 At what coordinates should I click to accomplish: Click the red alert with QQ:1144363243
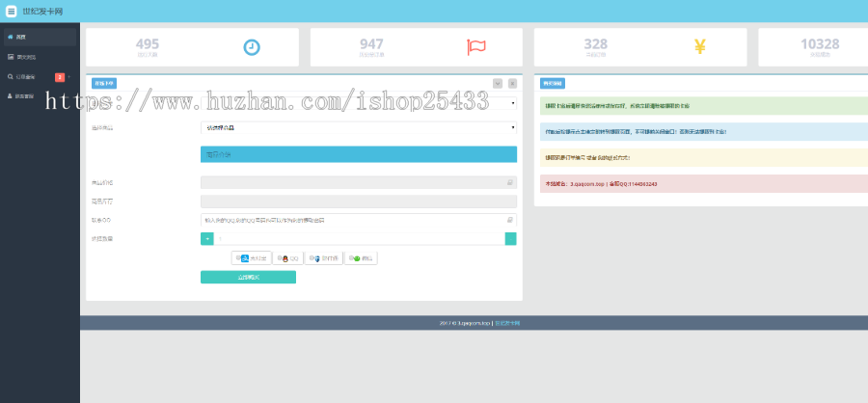coord(704,184)
